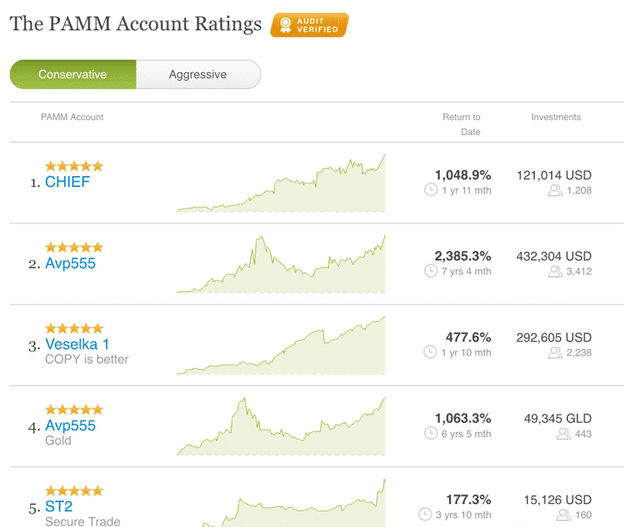Viewport: 624px width, 527px height.
Task: Open the CHIEF PAMM account
Action: click(67, 182)
